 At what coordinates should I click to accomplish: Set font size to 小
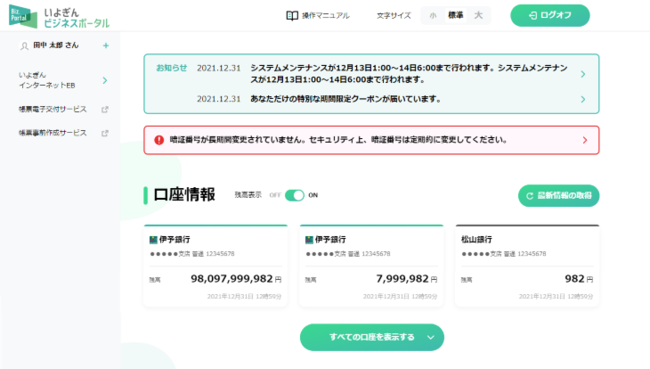[x=433, y=16]
